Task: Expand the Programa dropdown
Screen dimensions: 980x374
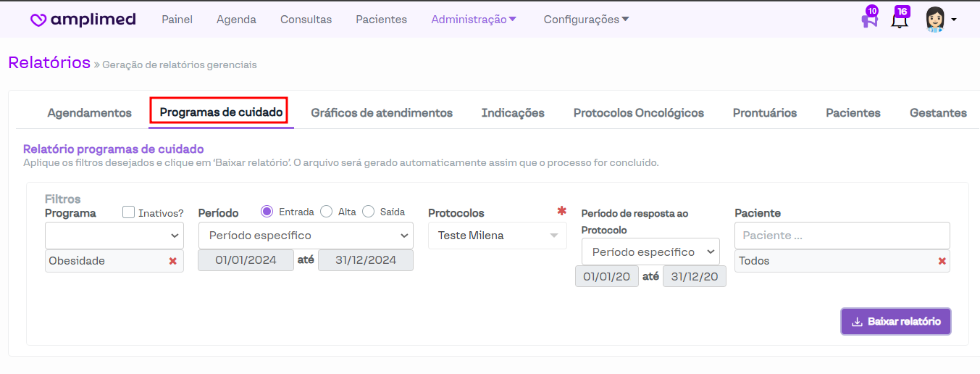Action: pos(114,236)
